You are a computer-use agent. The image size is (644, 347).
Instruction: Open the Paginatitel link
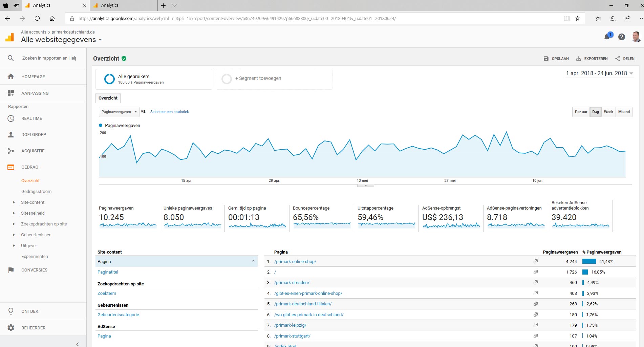tap(108, 272)
